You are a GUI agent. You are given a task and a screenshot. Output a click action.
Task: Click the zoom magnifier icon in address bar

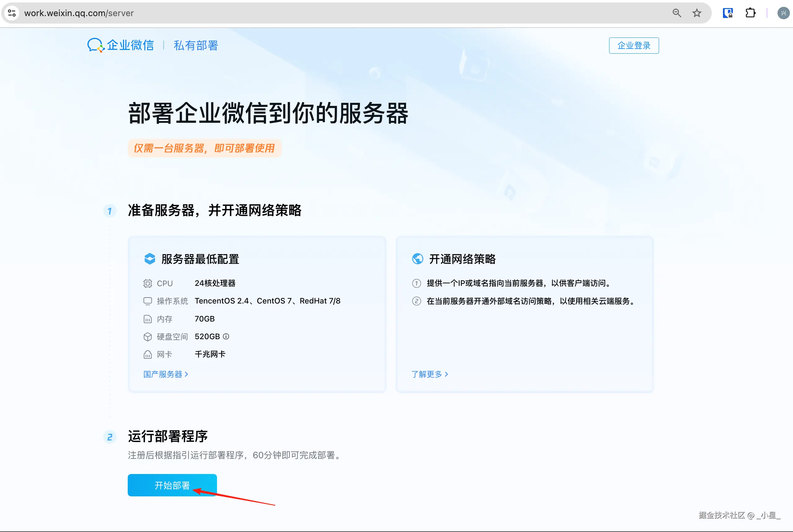(676, 13)
